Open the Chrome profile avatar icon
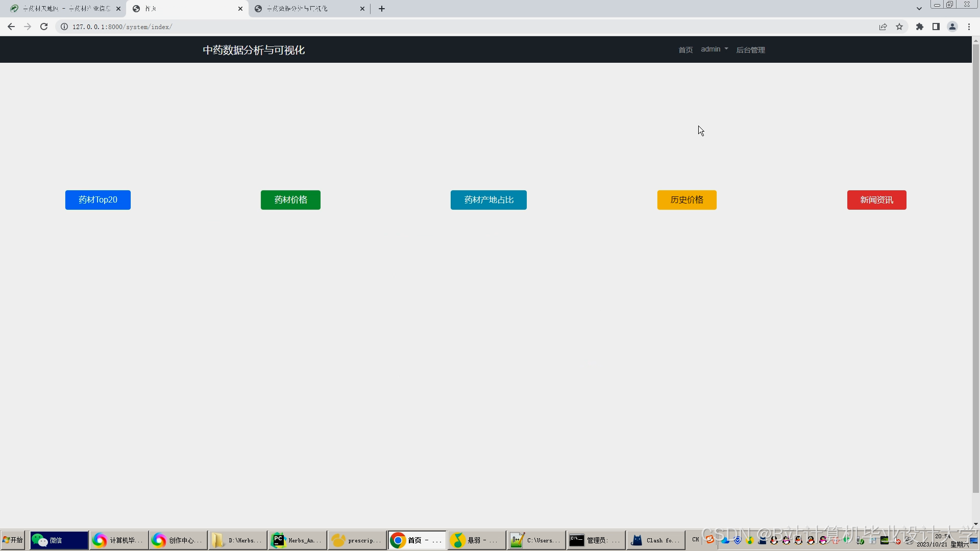 coord(952,27)
